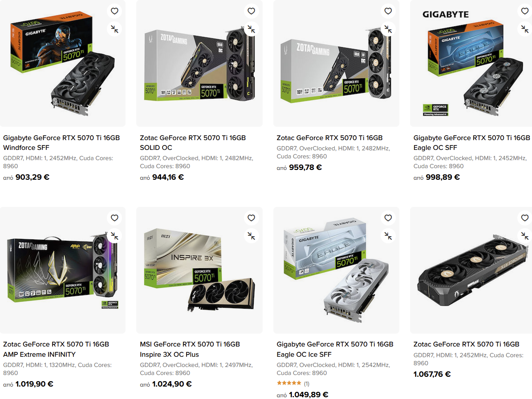Compare the Gigabyte Windforce SFF card

(115, 29)
